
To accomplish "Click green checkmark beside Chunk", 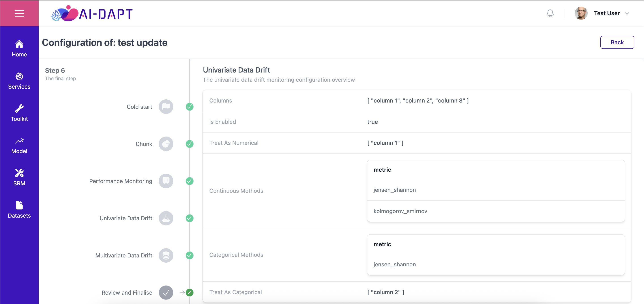I will click(189, 144).
